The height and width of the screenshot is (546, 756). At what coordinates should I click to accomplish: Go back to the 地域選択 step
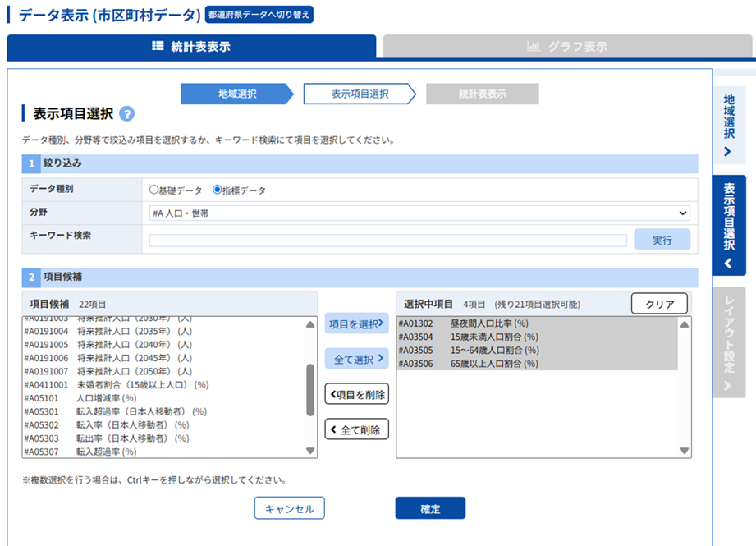point(236,94)
